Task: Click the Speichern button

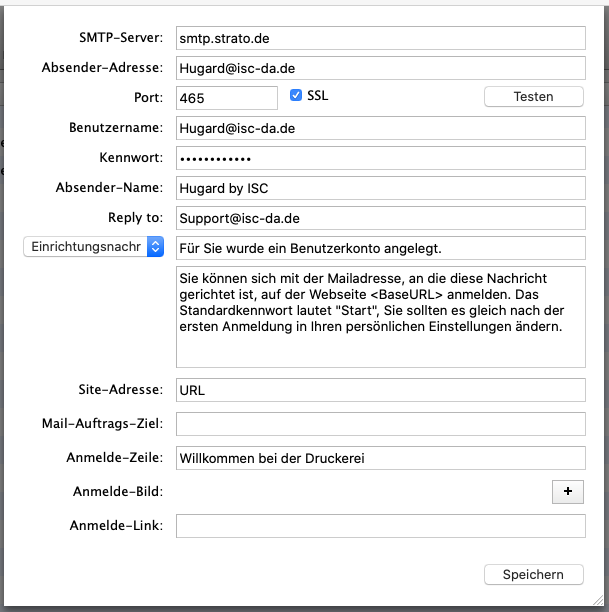Action: pos(534,575)
